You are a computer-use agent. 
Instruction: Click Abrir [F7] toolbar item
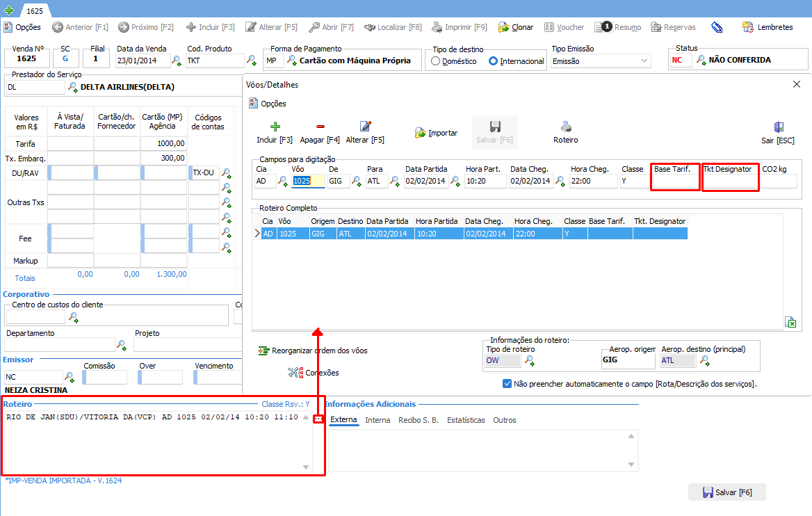(332, 27)
